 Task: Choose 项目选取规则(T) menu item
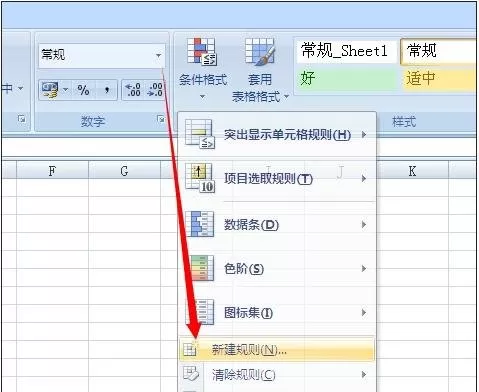pos(277,179)
